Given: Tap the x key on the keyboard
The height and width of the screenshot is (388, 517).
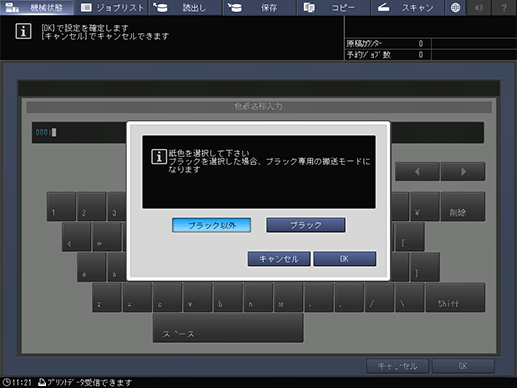Looking at the screenshot, I should [137, 298].
